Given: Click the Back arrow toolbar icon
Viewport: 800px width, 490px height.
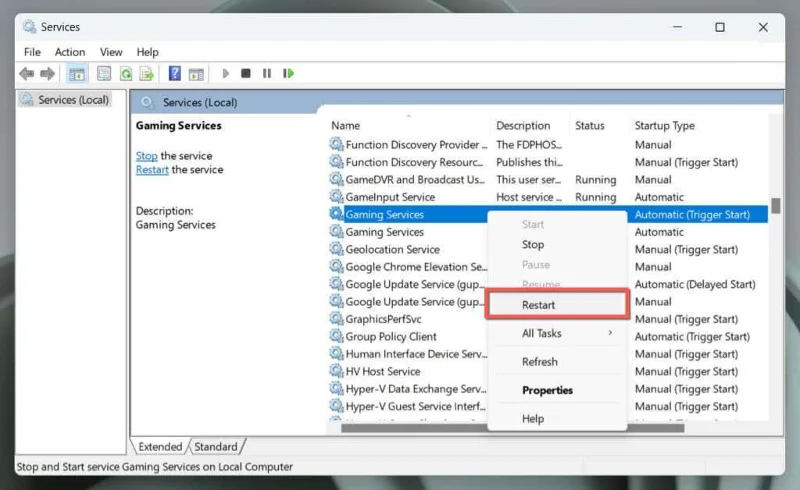Looking at the screenshot, I should click(x=26, y=73).
